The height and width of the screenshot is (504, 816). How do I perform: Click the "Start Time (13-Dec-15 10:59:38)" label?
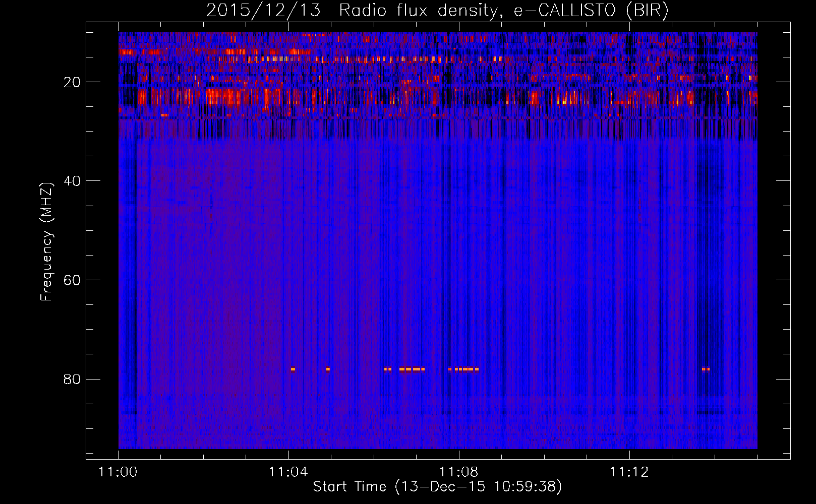437,487
